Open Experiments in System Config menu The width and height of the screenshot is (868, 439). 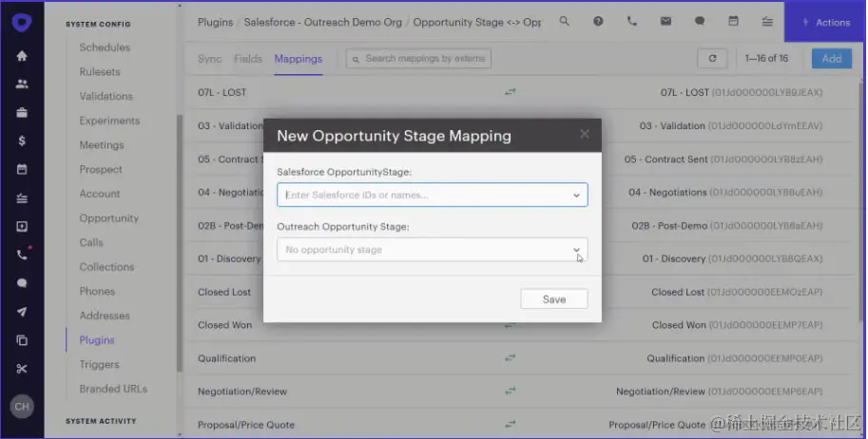109,121
